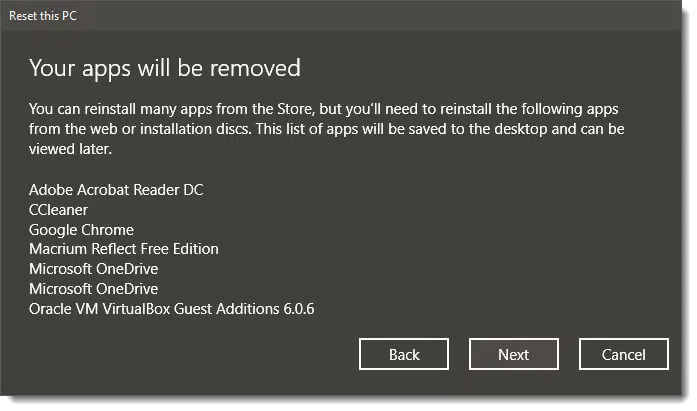Click the version number 6.0.6 text
This screenshot has height=411, width=697.
299,309
